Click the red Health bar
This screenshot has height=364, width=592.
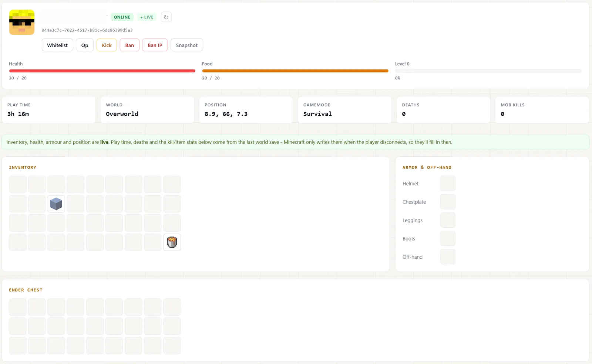tap(102, 71)
